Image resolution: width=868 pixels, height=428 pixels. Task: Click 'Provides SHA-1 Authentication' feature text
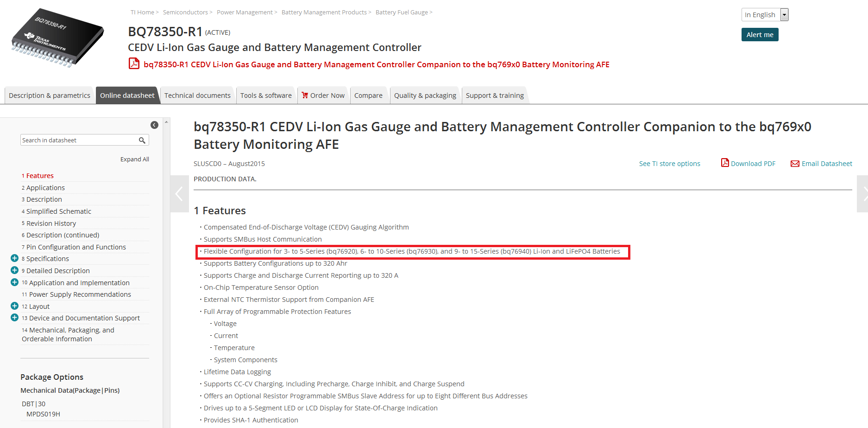[x=251, y=420]
